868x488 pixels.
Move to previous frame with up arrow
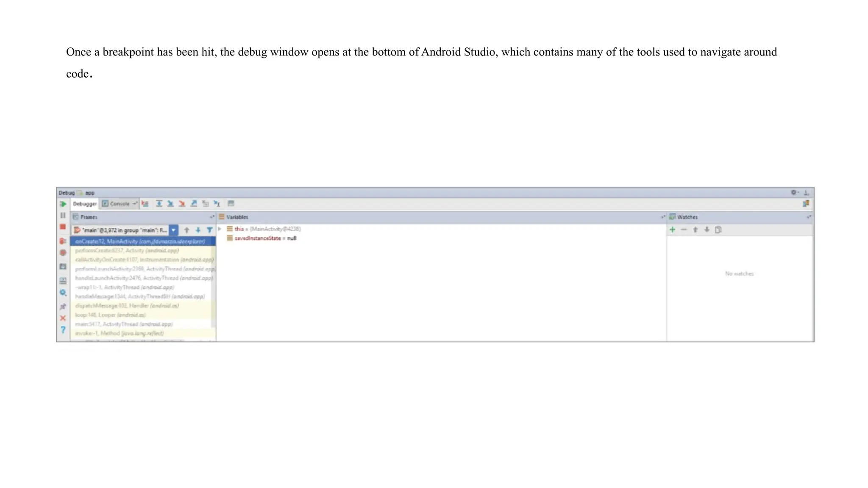coord(186,230)
